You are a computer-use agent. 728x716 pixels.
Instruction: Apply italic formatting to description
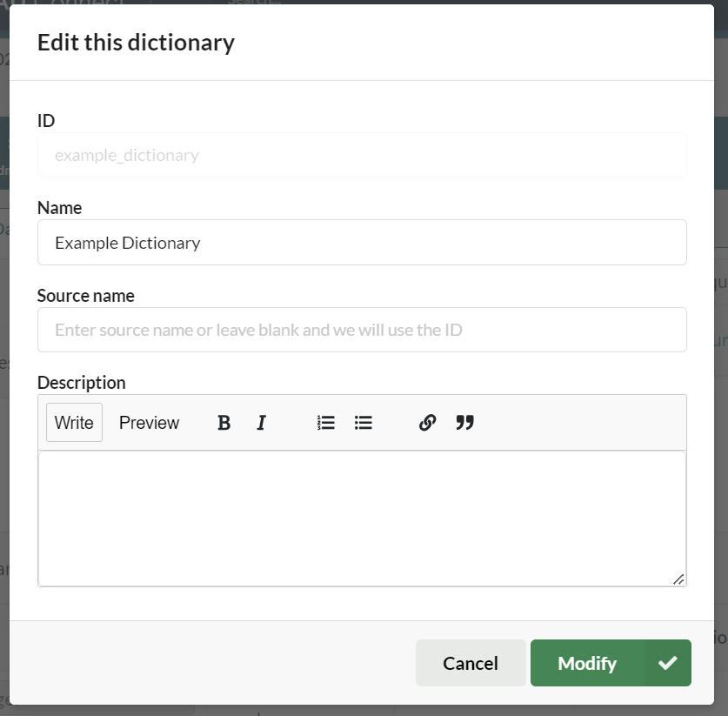tap(261, 423)
